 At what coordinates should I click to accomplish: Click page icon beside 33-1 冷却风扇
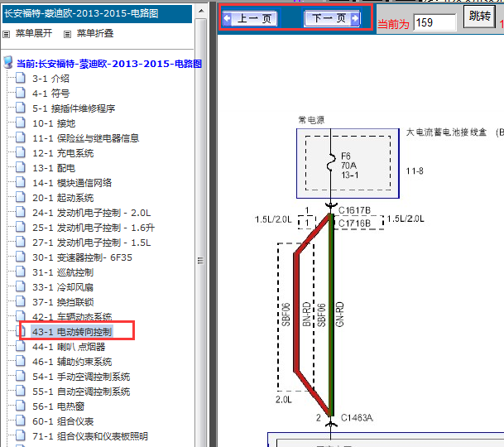[x=21, y=286]
